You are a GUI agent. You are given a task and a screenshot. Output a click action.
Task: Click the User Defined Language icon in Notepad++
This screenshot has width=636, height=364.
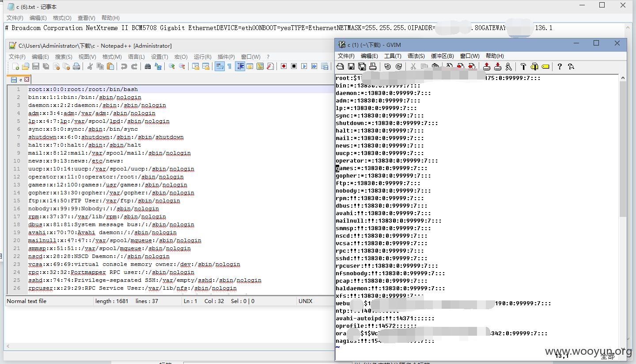click(250, 66)
